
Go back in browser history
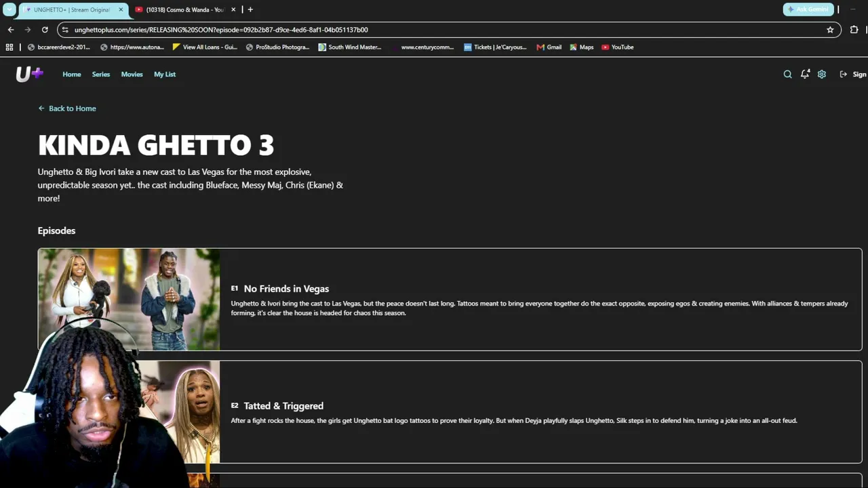click(11, 30)
